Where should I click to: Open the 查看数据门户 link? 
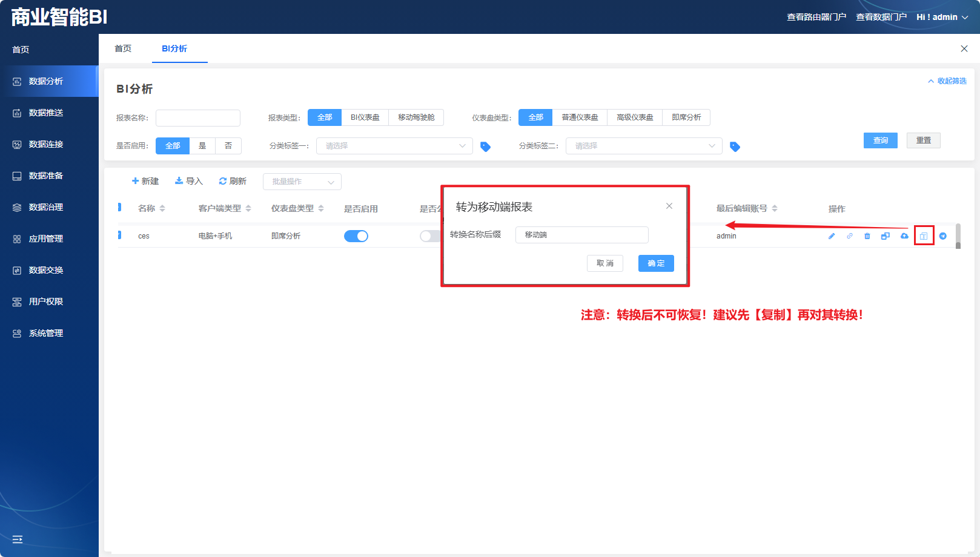(x=881, y=17)
